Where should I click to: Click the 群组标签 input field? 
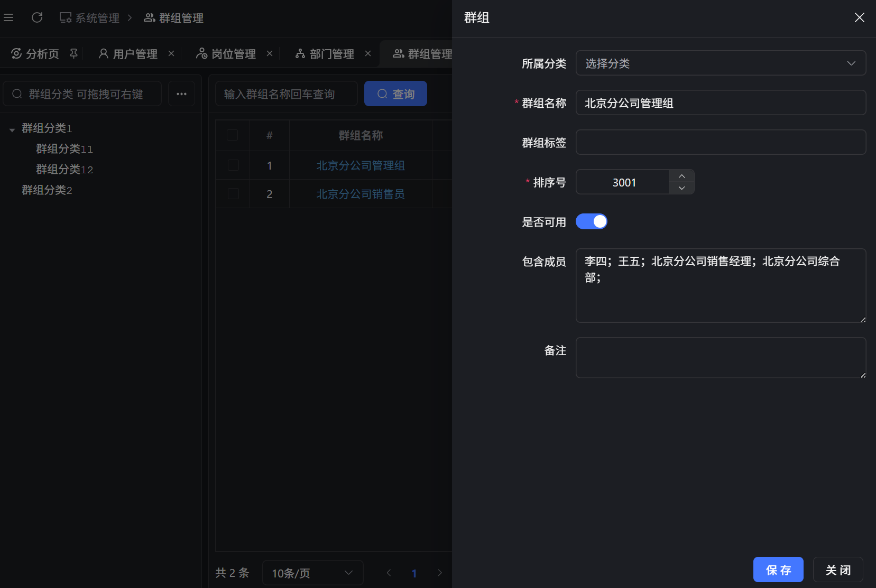720,142
